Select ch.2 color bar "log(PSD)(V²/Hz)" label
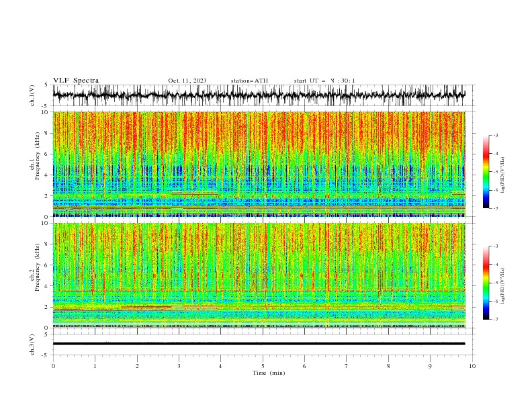The image size is (532, 411). point(503,286)
